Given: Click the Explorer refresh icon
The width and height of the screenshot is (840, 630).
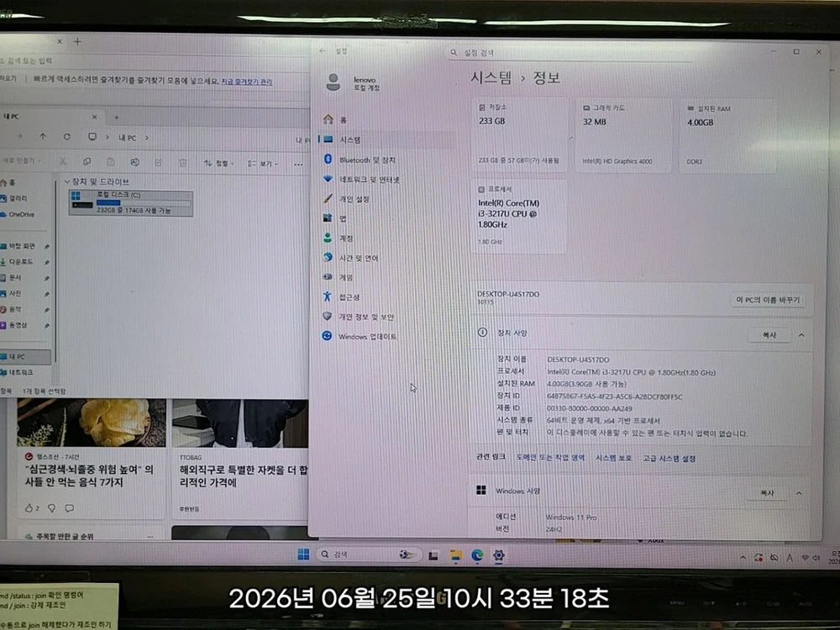Looking at the screenshot, I should tap(67, 137).
